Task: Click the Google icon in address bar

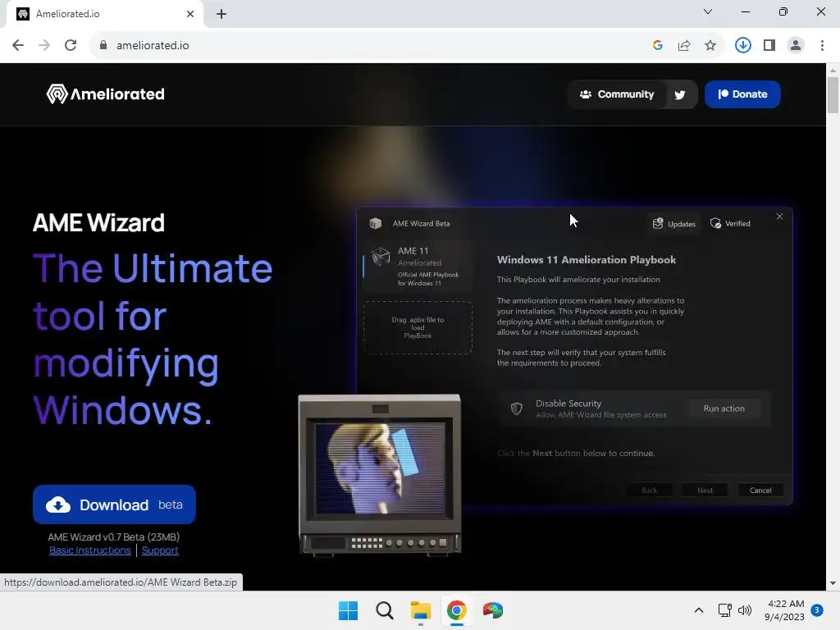Action: click(x=658, y=45)
